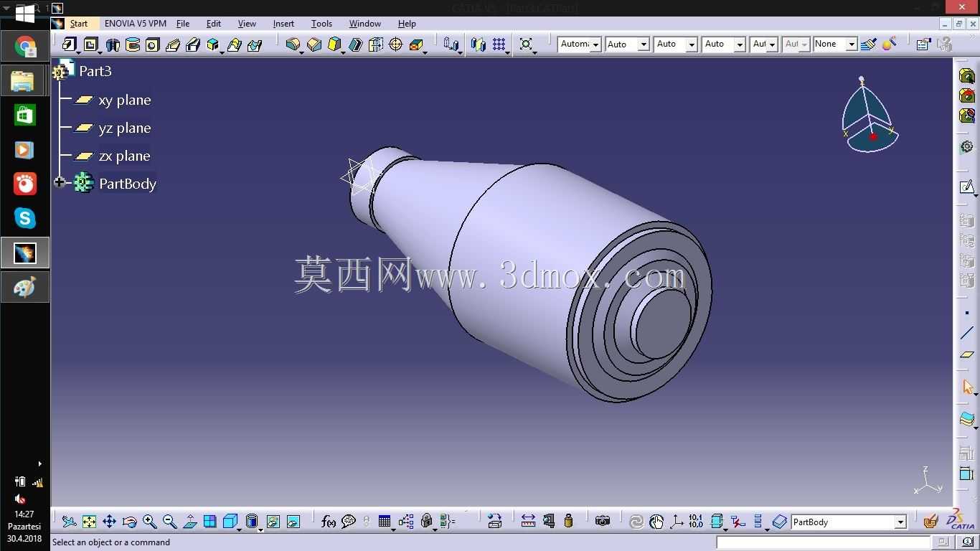Select the Shaft tool
Image resolution: width=980 pixels, height=551 pixels.
pos(113,44)
